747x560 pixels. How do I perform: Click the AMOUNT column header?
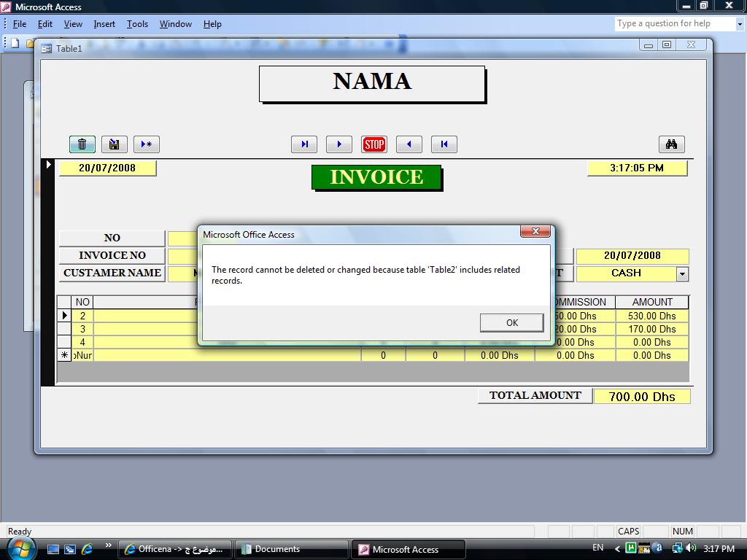[651, 303]
